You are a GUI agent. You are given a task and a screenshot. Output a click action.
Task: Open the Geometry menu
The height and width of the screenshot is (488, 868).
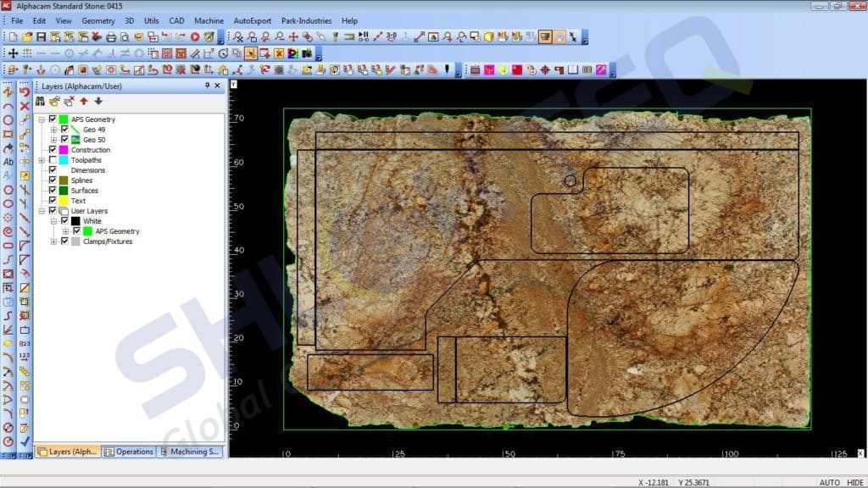98,20
